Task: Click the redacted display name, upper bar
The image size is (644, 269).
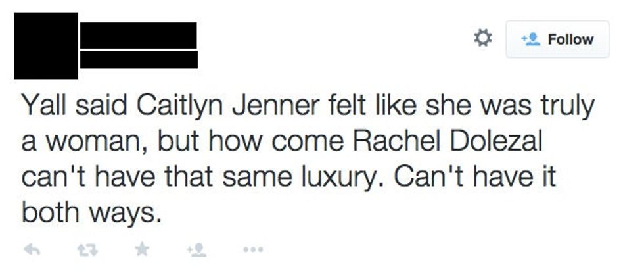Action: pos(139,35)
